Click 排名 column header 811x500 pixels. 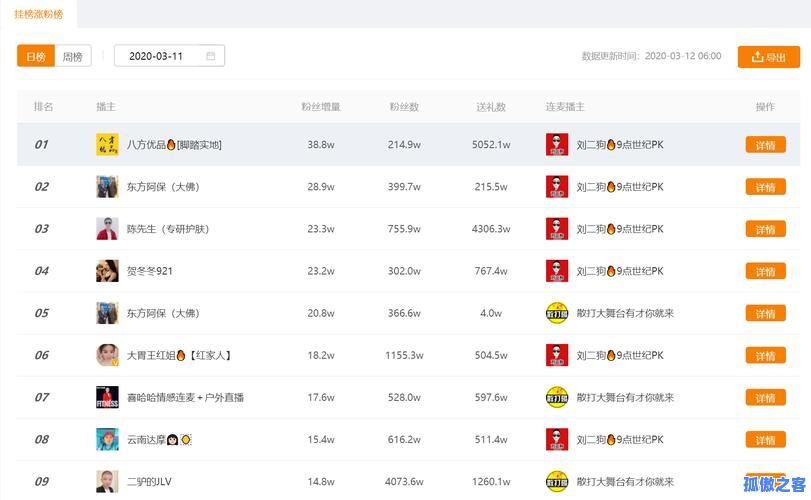click(x=43, y=107)
